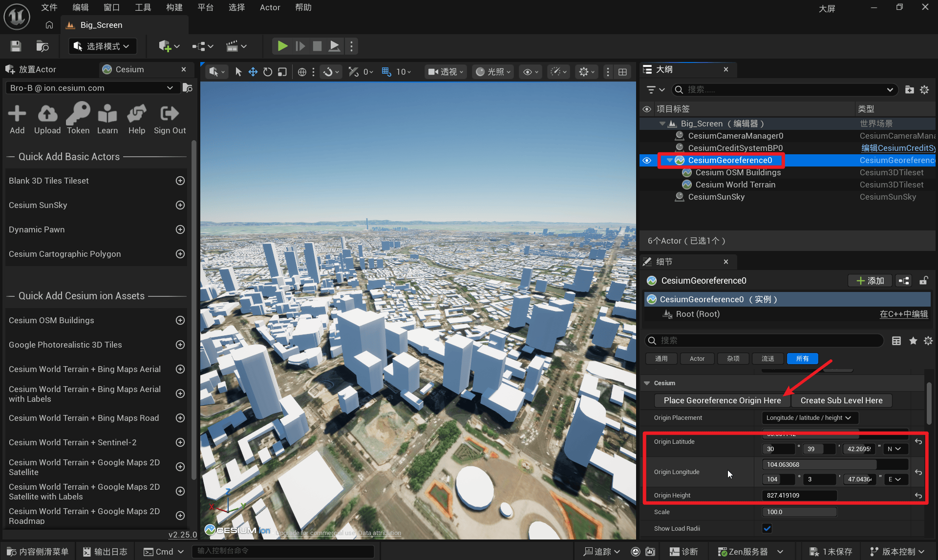938x560 pixels.
Task: Toggle visibility of CesiumGeoreference0
Action: (x=647, y=160)
